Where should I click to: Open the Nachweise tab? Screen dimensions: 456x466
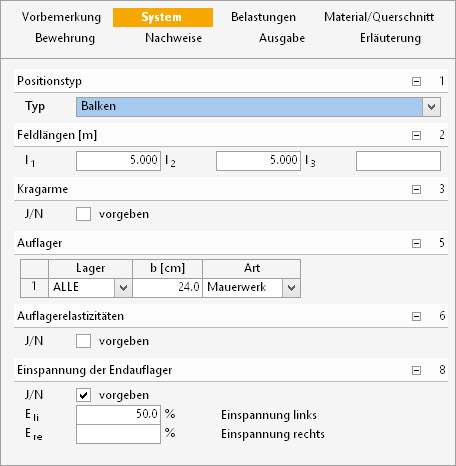coord(173,38)
